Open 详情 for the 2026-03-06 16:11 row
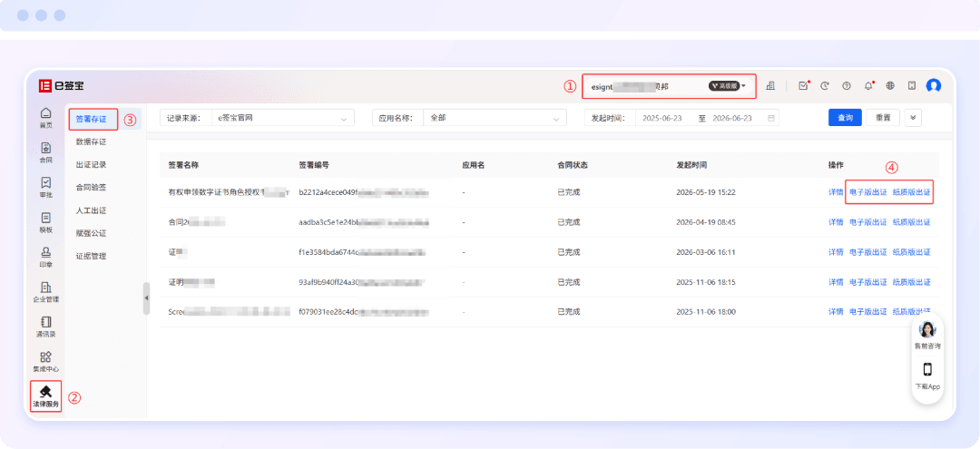Screen dimensions: 980x449 (836, 252)
